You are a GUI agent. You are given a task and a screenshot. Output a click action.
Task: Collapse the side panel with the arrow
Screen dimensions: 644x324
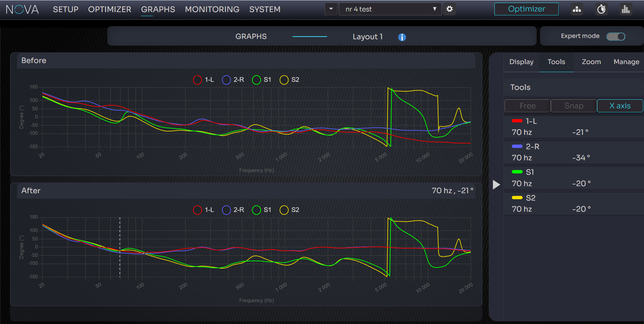tap(496, 184)
